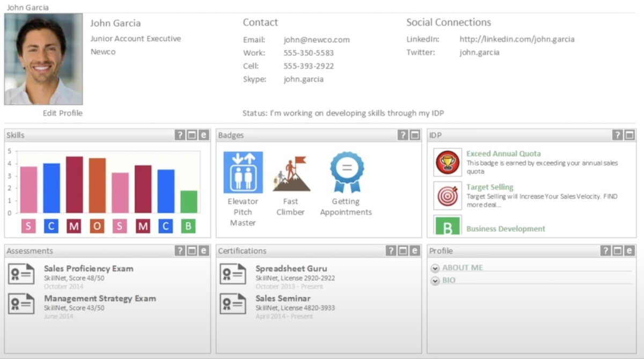644x359 pixels.
Task: Click the Edit Profile link
Action: [x=63, y=113]
